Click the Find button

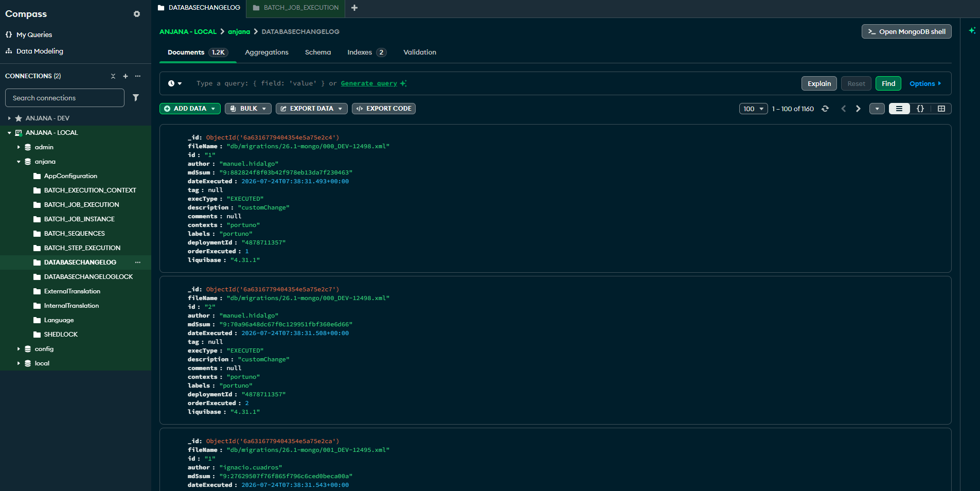(888, 83)
